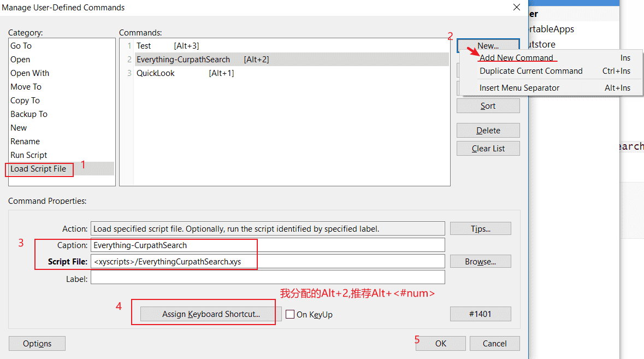Screen dimensions: 644x359
Task: Open the New... button menu
Action: [488, 45]
